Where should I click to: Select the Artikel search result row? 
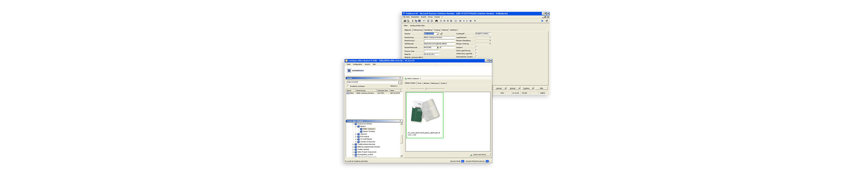click(374, 93)
